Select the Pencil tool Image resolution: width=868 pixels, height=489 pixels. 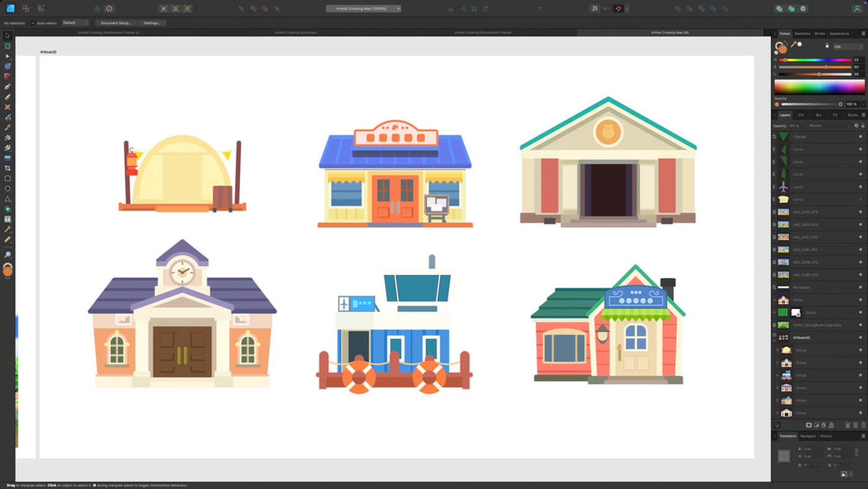tap(7, 97)
